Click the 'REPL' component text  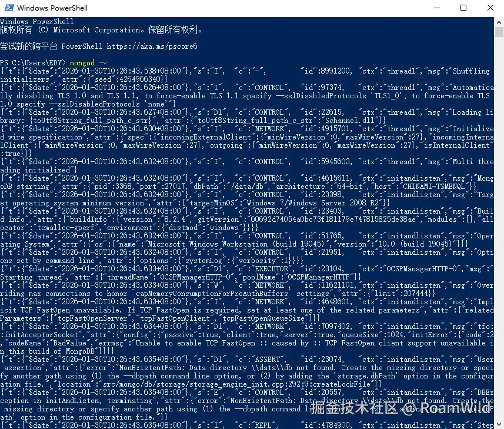tap(263, 425)
